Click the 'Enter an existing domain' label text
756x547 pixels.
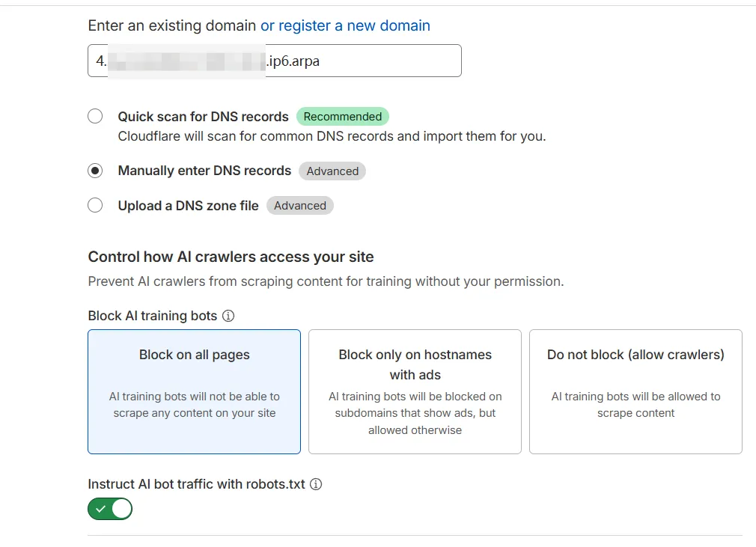(172, 25)
